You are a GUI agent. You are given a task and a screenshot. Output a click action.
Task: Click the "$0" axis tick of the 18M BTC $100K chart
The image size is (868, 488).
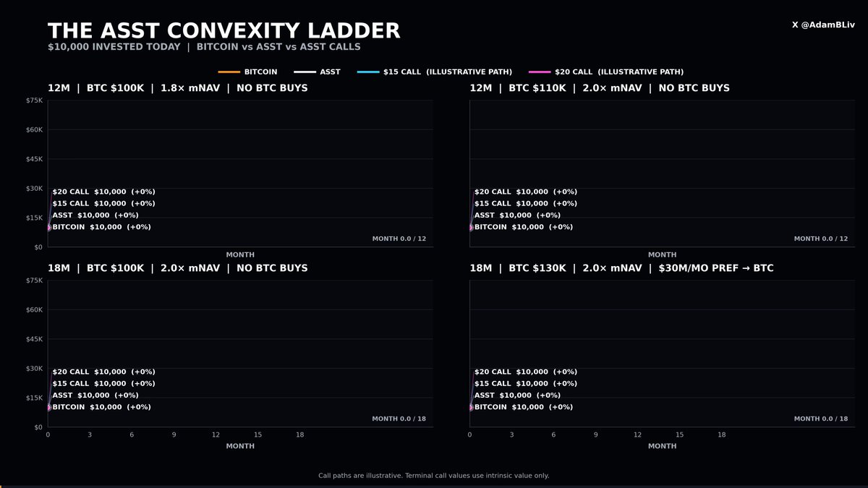point(38,427)
